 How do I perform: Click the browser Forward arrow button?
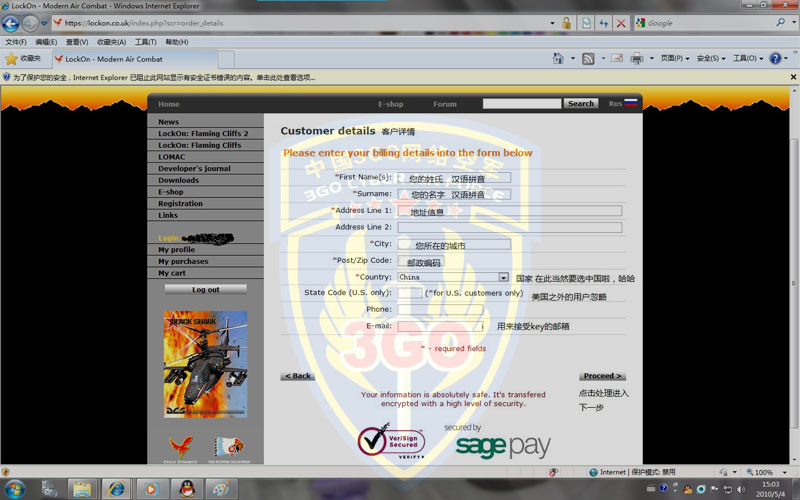[x=31, y=23]
